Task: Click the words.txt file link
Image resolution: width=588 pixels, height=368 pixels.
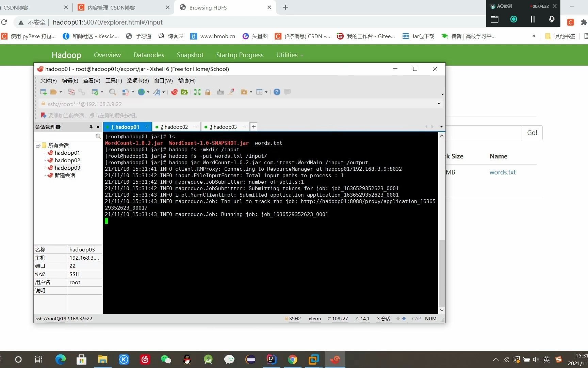Action: [x=503, y=172]
